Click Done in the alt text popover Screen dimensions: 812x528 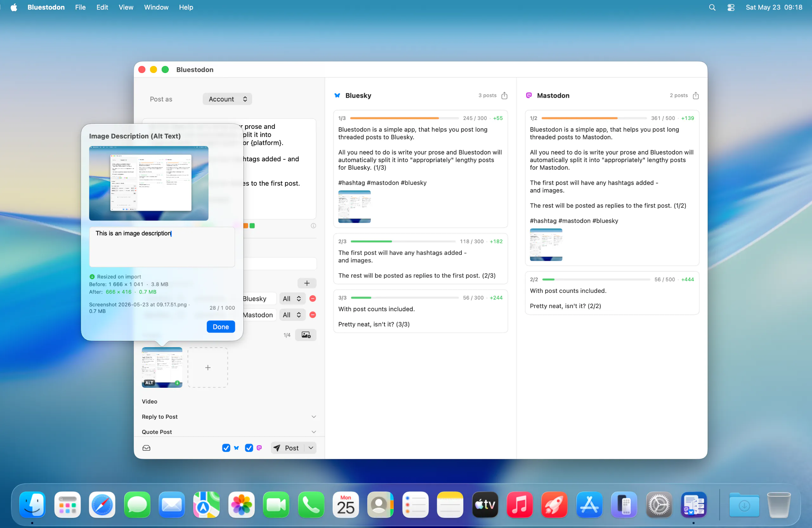221,327
